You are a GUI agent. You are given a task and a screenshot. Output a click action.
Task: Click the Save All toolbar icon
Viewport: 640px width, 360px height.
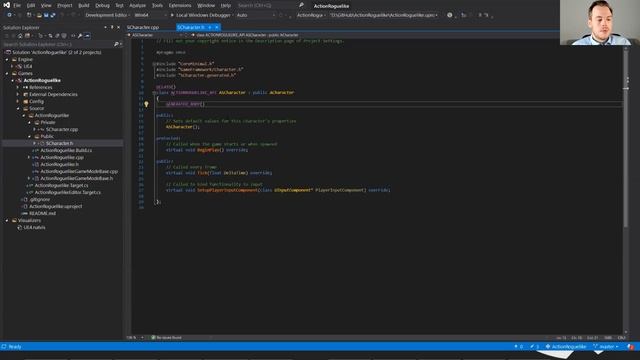tap(53, 15)
